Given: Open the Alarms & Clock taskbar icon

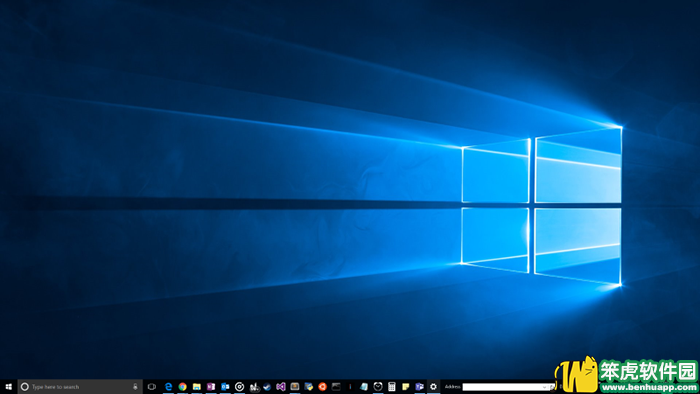Looking at the screenshot, I should click(378, 387).
